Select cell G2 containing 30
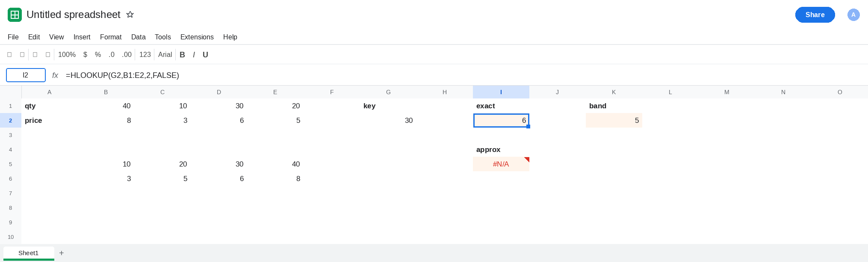Screen dimensions: 868x262 (x=388, y=120)
